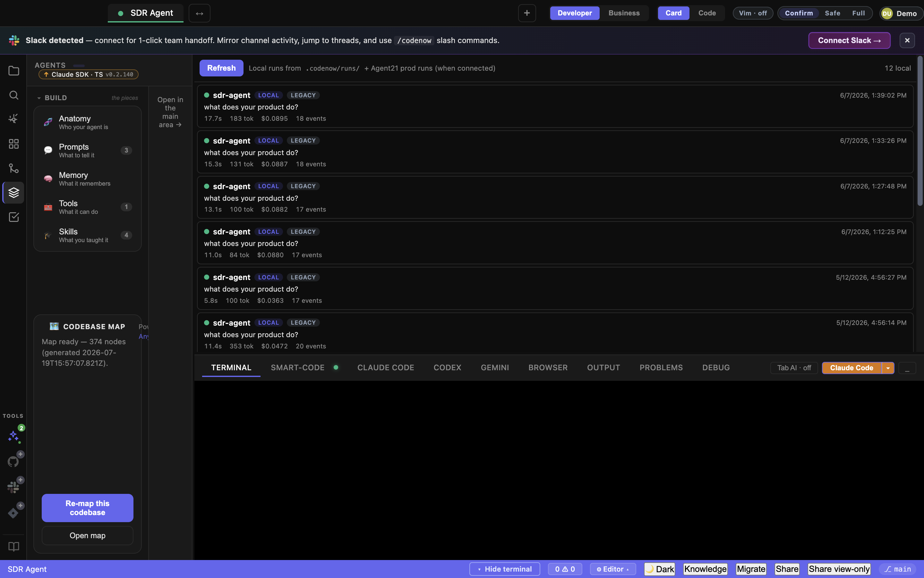Toggle the Dark theme button
The height and width of the screenshot is (578, 924).
coord(660,569)
